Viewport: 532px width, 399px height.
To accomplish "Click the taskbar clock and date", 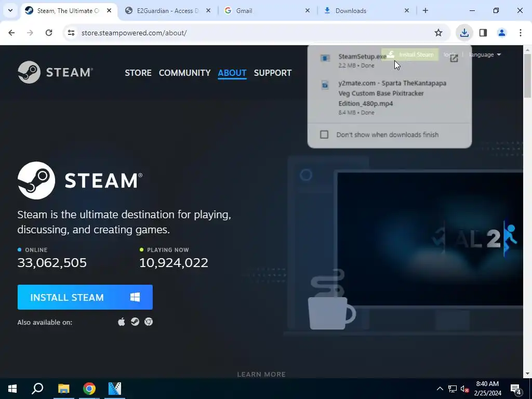I will (487, 389).
